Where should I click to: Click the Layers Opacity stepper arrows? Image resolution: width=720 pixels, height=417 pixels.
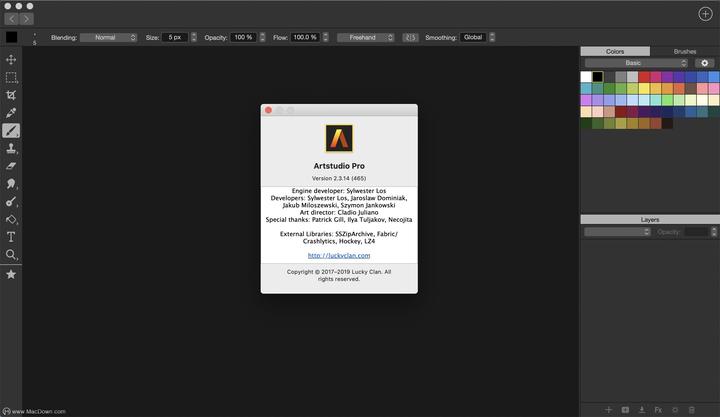point(714,232)
